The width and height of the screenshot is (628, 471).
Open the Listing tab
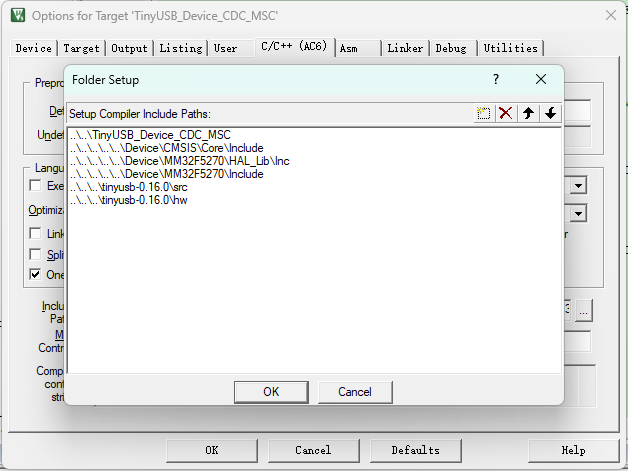point(181,48)
